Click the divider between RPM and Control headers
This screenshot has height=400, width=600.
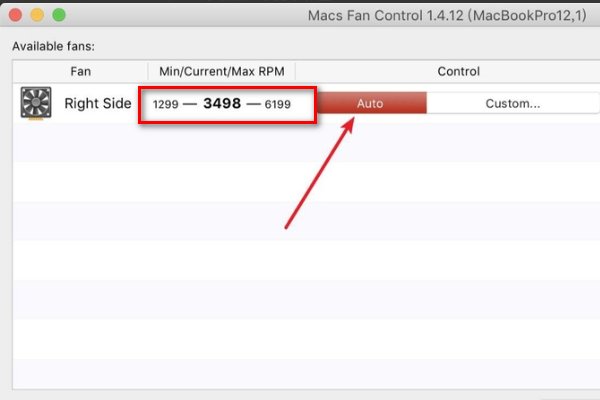[296, 72]
